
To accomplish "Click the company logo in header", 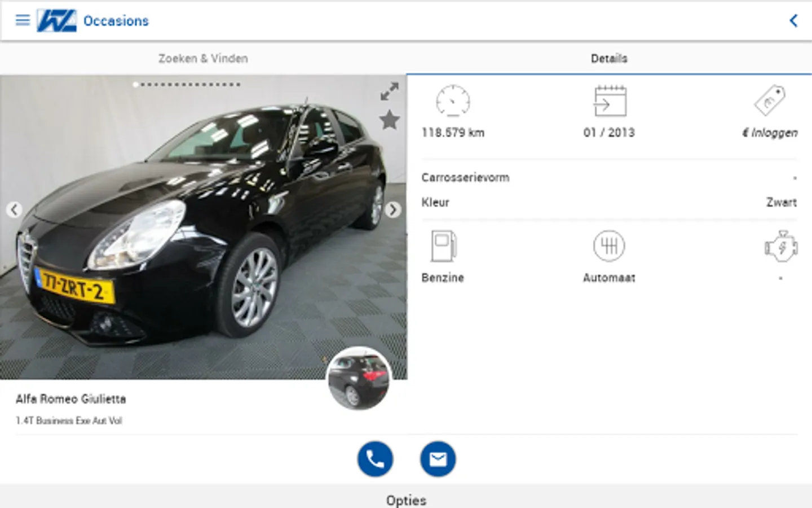I will pyautogui.click(x=56, y=21).
